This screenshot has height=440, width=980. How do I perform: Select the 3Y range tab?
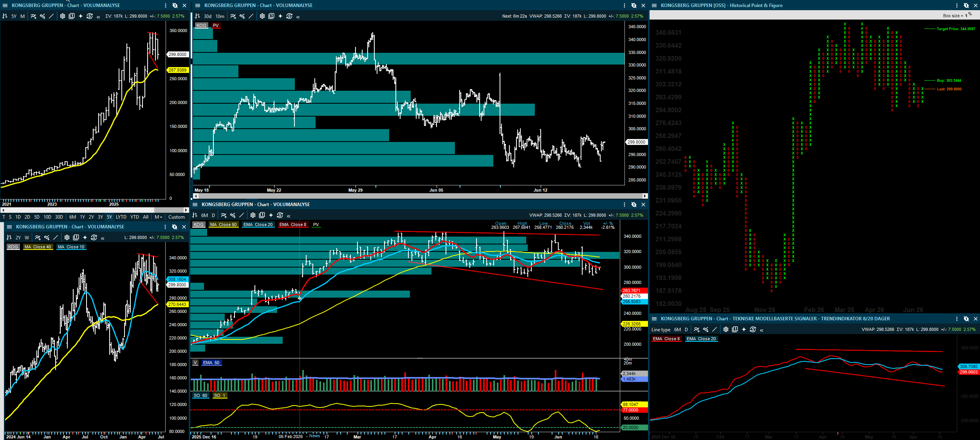click(101, 217)
